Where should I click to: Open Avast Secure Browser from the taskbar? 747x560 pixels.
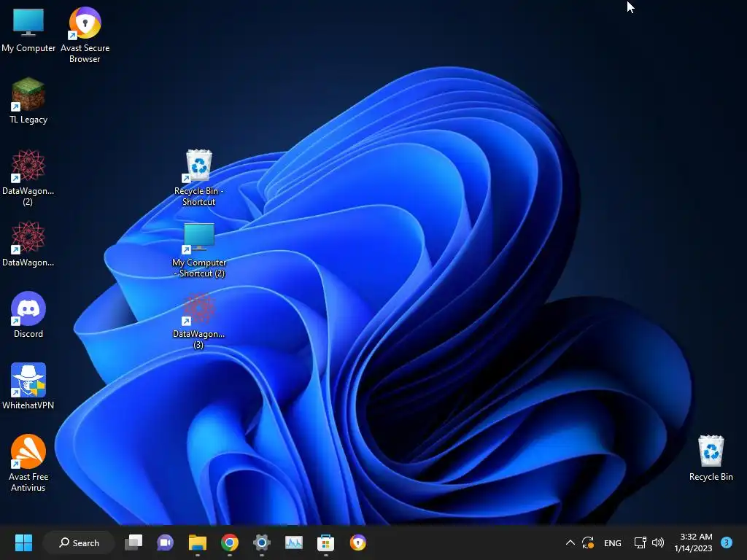(x=357, y=542)
